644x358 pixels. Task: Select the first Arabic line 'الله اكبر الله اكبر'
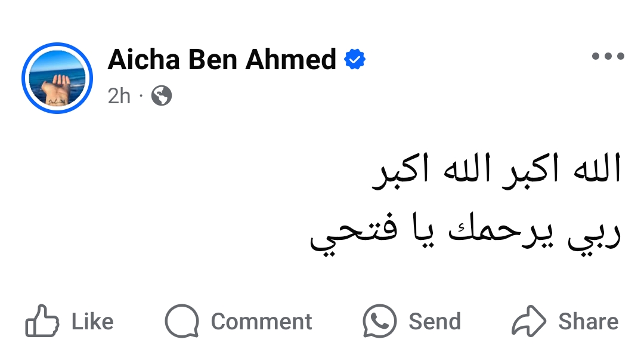(496, 170)
